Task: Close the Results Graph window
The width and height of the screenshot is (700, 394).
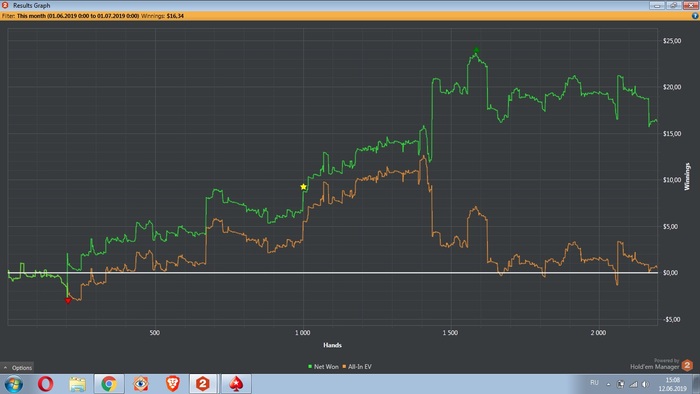Action: [690, 5]
